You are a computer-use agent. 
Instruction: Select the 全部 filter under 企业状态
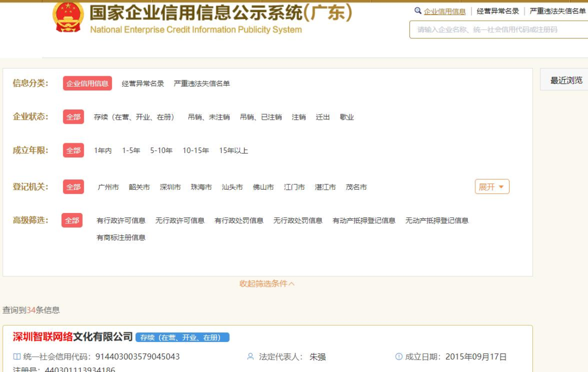pyautogui.click(x=73, y=117)
